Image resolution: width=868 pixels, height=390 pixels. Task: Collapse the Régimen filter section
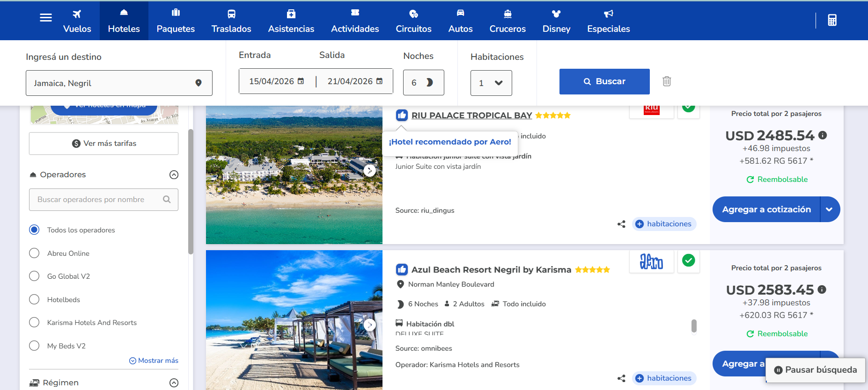point(174,383)
